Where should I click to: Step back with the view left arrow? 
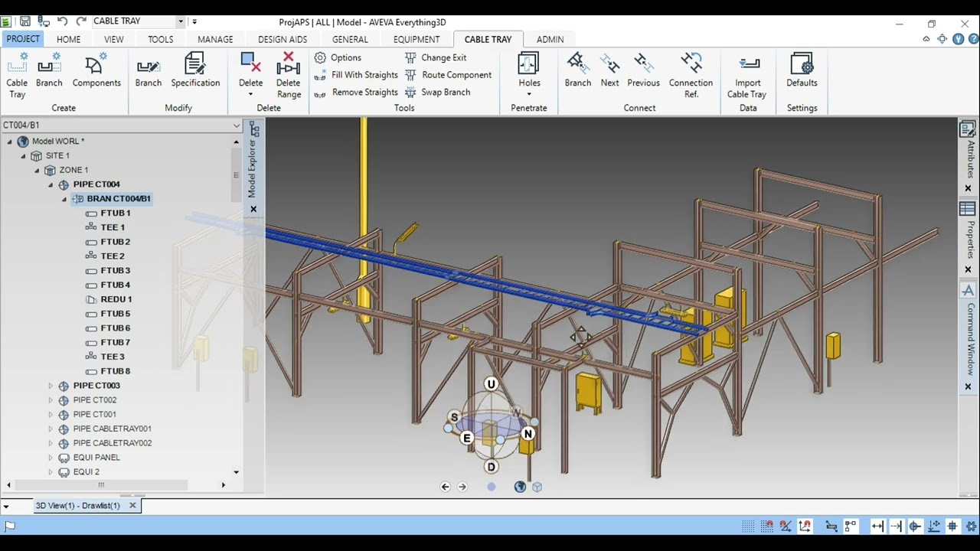click(x=445, y=487)
